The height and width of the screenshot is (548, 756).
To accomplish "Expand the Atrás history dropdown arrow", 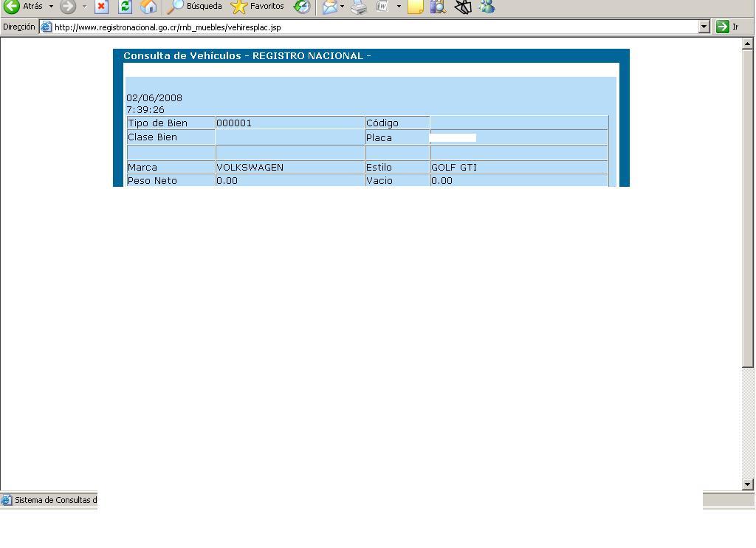I will [51, 7].
